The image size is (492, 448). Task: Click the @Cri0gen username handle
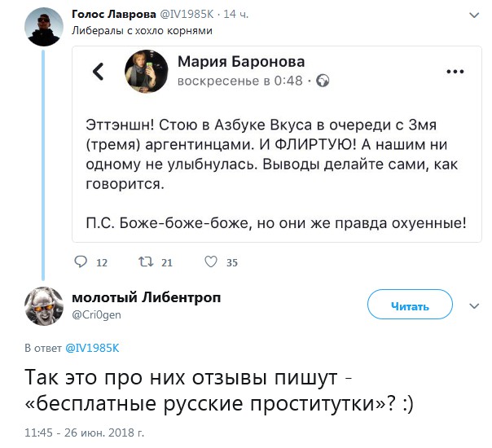(x=96, y=314)
